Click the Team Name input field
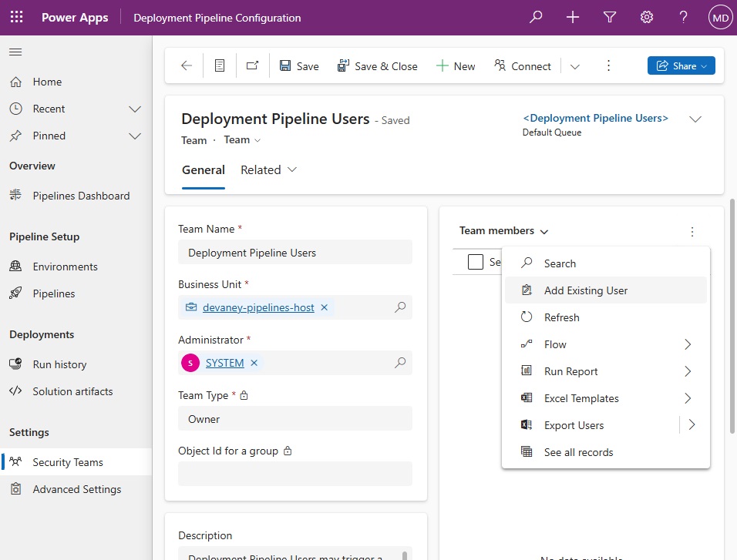Viewport: 737px width, 560px height. pos(295,253)
